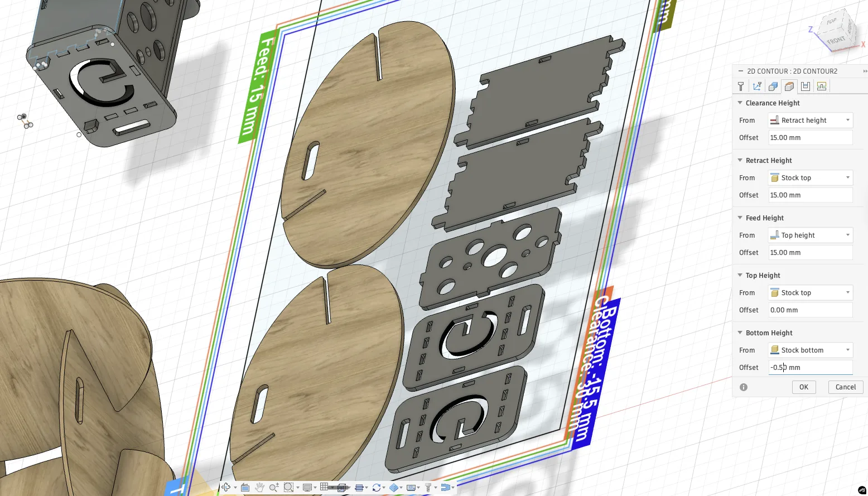Open Display Settings on the navigation bar
The image size is (868, 496).
click(x=308, y=487)
